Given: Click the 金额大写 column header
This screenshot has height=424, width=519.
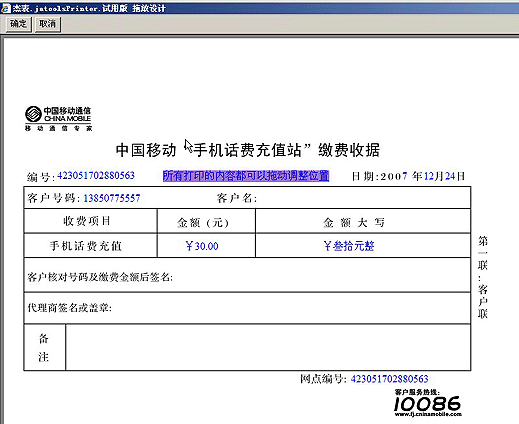Looking at the screenshot, I should pyautogui.click(x=354, y=222).
